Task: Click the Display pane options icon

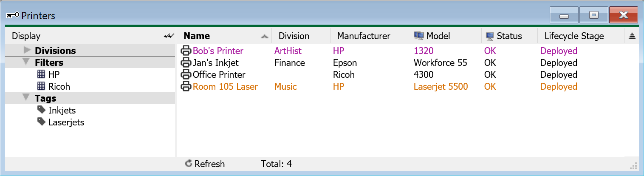Action: pyautogui.click(x=169, y=36)
